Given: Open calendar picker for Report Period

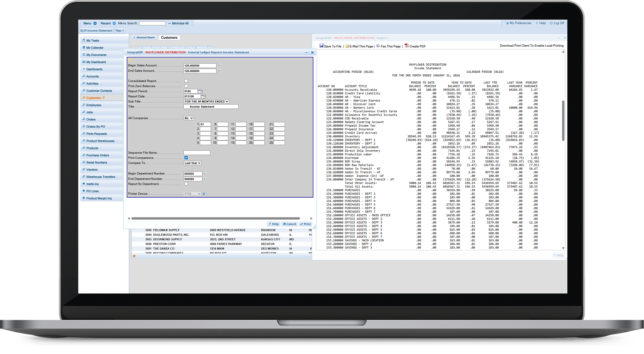Looking at the screenshot, I should 200,91.
